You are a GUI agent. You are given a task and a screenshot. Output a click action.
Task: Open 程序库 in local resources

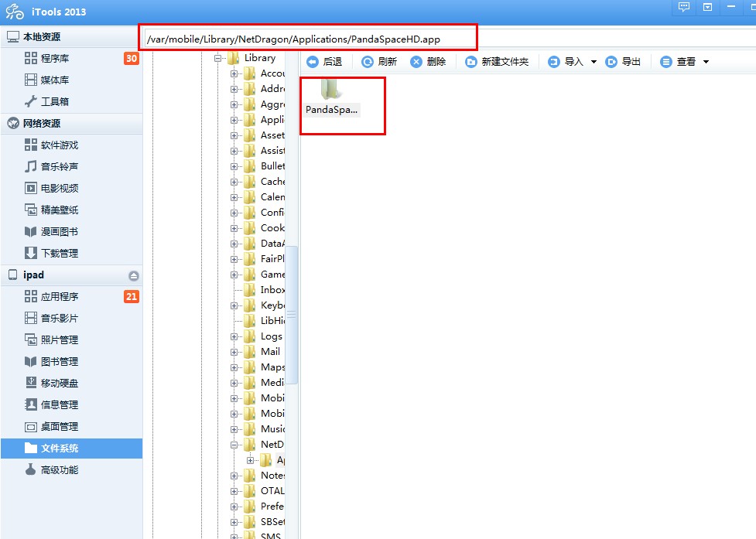coord(71,59)
